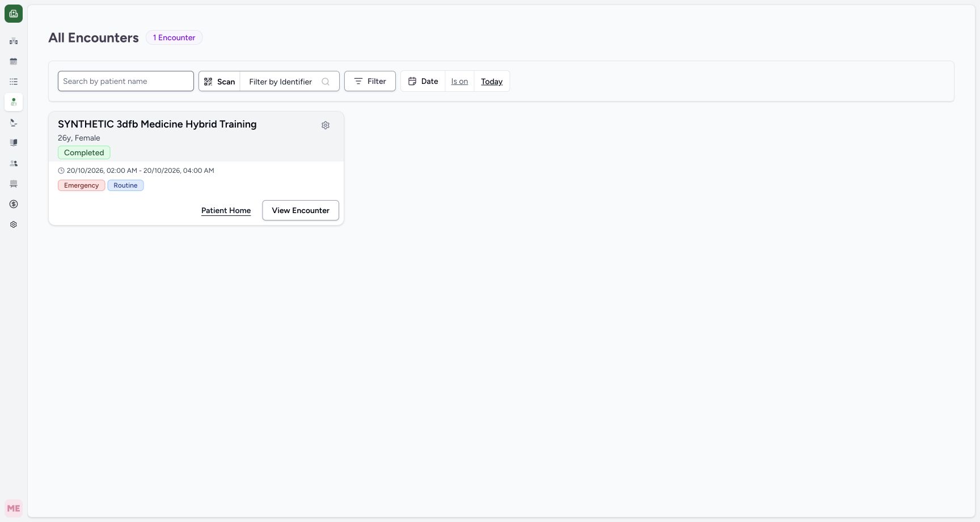
Task: Open the Filter options button
Action: pyautogui.click(x=370, y=82)
